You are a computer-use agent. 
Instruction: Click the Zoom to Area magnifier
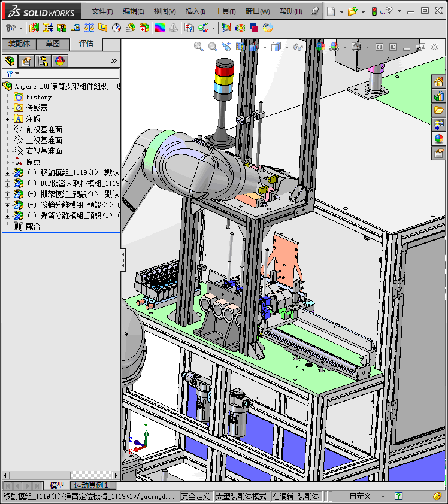(x=212, y=47)
